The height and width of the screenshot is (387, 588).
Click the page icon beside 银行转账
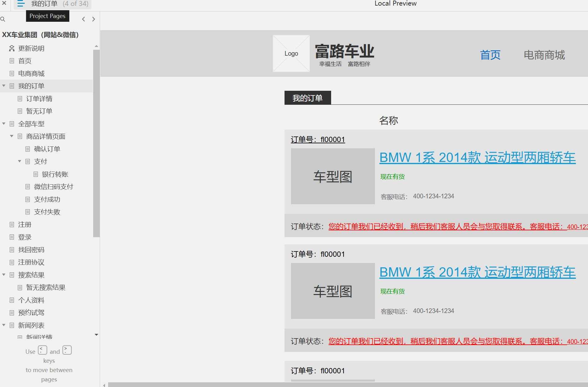coord(35,174)
